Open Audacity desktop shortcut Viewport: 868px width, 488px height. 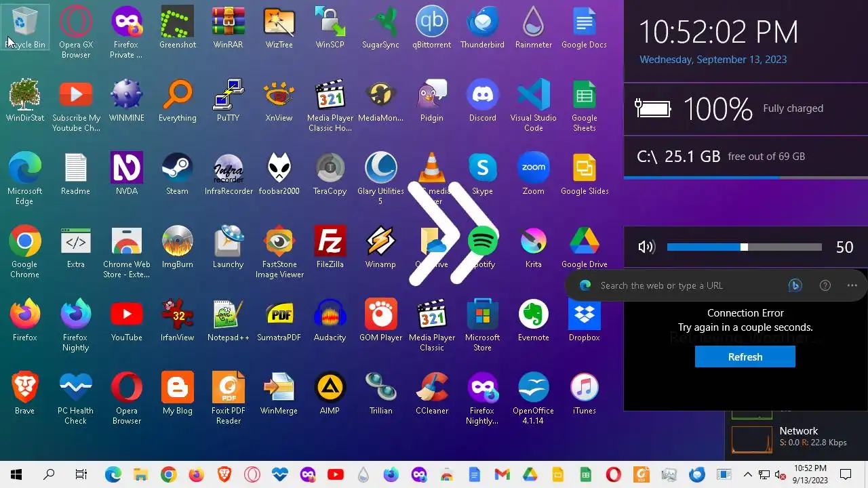click(x=330, y=321)
